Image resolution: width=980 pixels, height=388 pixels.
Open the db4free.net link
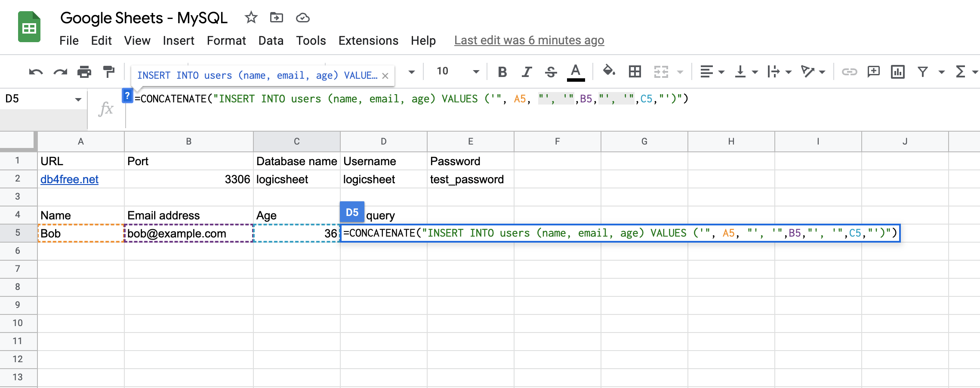[69, 179]
